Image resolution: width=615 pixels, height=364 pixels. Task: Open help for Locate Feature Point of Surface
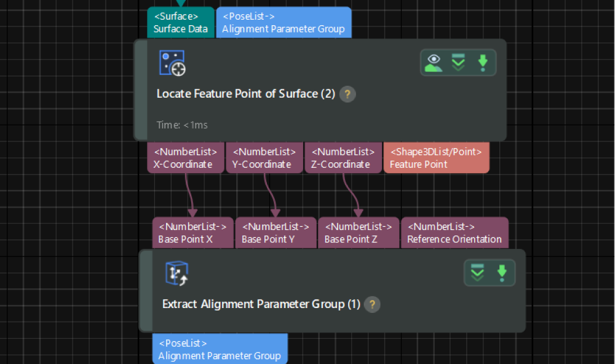pyautogui.click(x=347, y=94)
